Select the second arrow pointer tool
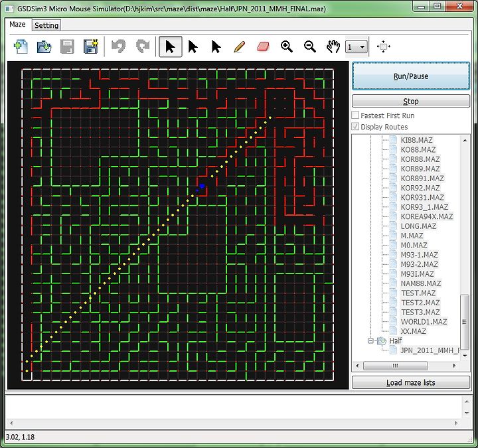 tap(193, 46)
